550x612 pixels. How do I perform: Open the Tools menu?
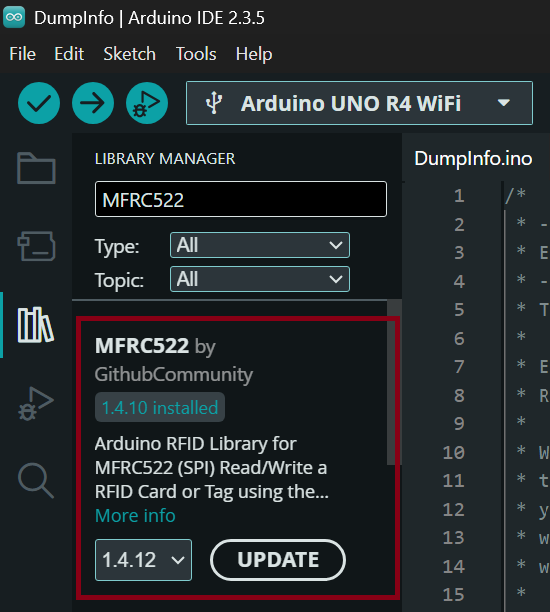(x=196, y=54)
